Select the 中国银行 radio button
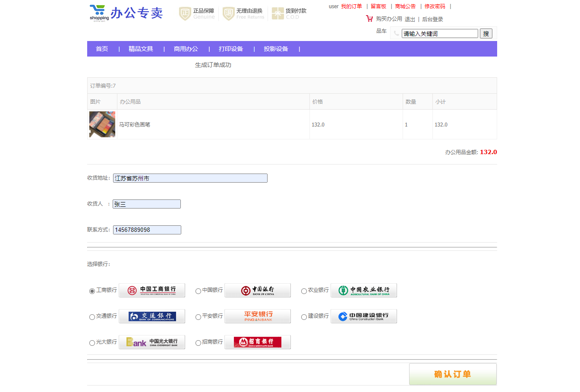The image size is (580, 392). [x=198, y=291]
